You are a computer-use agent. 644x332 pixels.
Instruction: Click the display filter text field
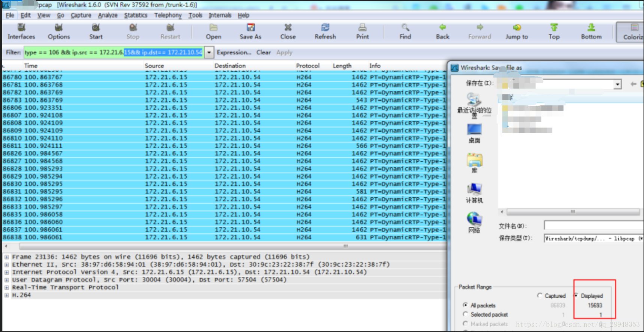point(114,52)
